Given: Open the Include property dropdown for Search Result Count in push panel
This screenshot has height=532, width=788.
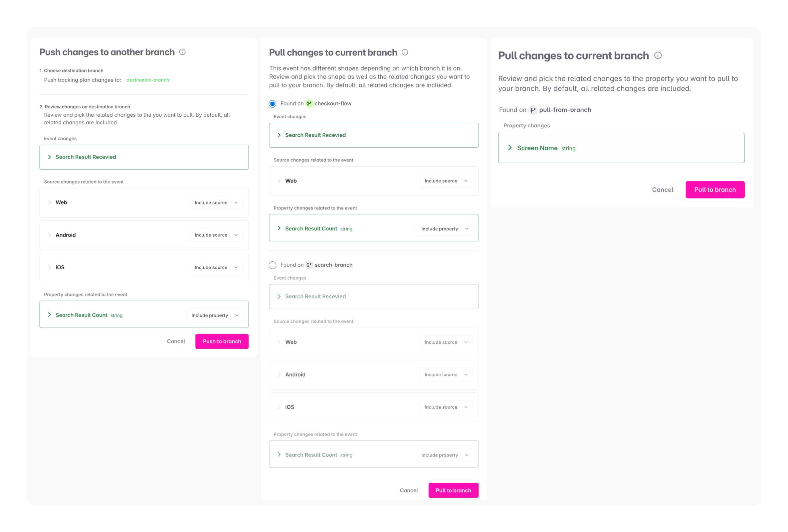Looking at the screenshot, I should point(215,315).
